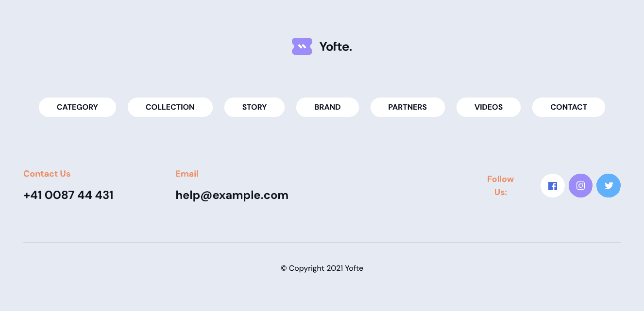Click the CONTACT nav button
The height and width of the screenshot is (311, 644).
tap(569, 107)
